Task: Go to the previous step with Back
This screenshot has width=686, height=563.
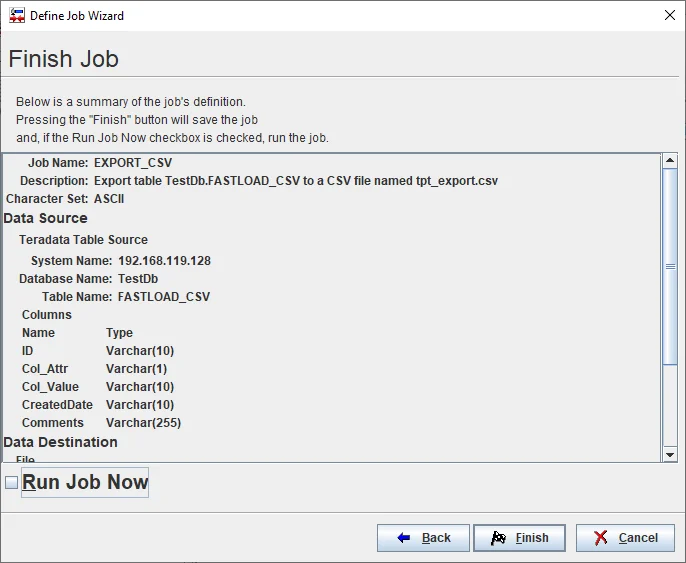Action: pos(423,538)
